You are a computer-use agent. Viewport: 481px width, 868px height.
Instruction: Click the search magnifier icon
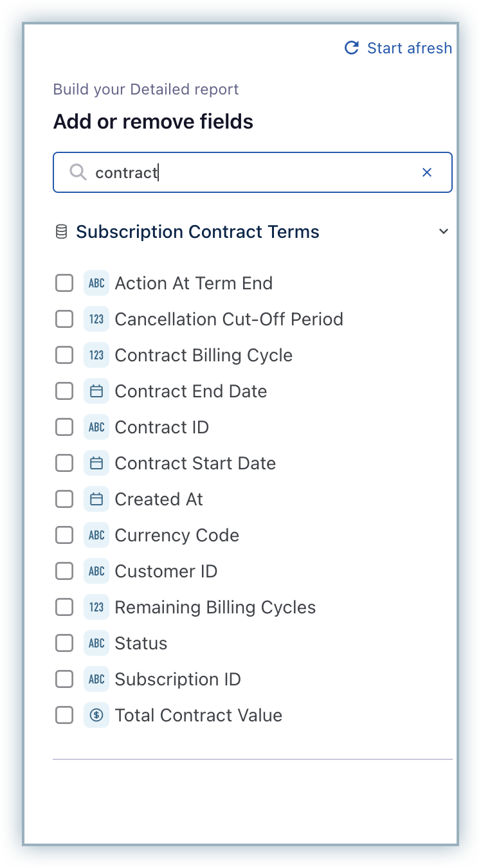[78, 172]
